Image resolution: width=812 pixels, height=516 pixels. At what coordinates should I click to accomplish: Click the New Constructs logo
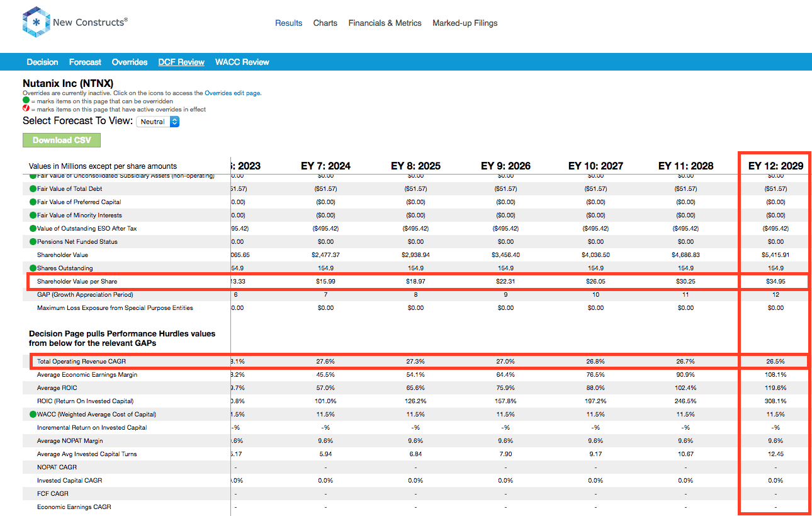coord(75,22)
